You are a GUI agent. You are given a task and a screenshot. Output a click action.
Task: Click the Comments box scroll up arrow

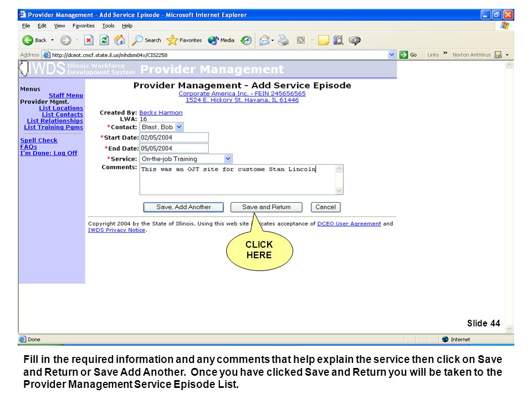coord(339,168)
